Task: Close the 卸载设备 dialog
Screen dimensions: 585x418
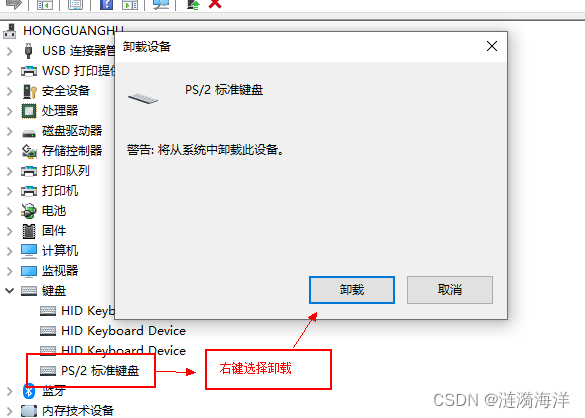Action: [x=492, y=46]
